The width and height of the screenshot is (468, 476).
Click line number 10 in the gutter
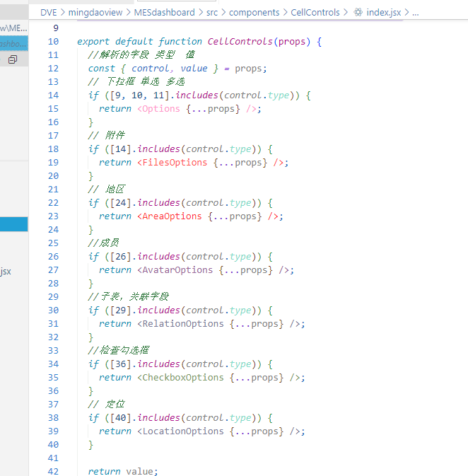pyautogui.click(x=53, y=42)
